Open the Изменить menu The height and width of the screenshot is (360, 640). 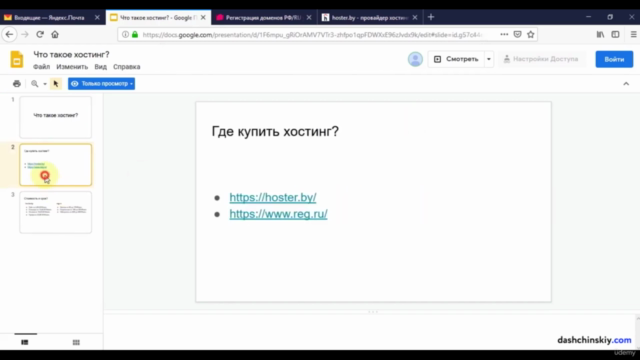72,67
